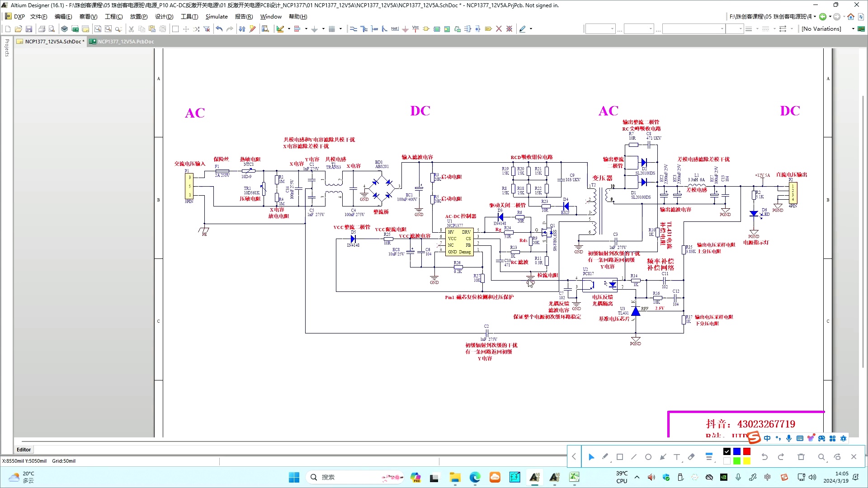Open the 报告(R) menu
This screenshot has width=868, height=488.
(244, 17)
